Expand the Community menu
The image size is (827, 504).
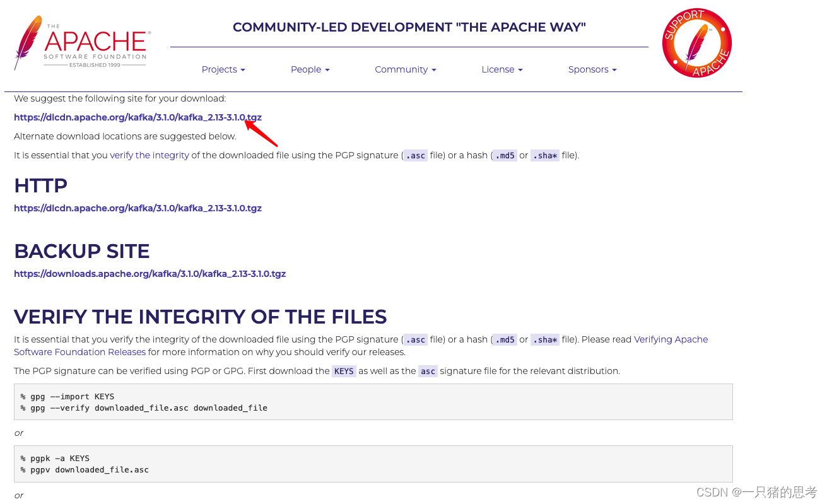(405, 69)
